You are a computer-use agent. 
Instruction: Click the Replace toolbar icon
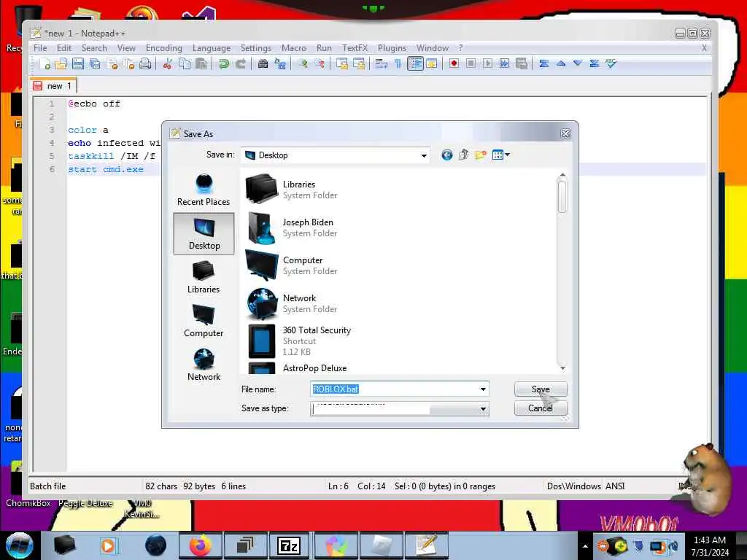[279, 64]
